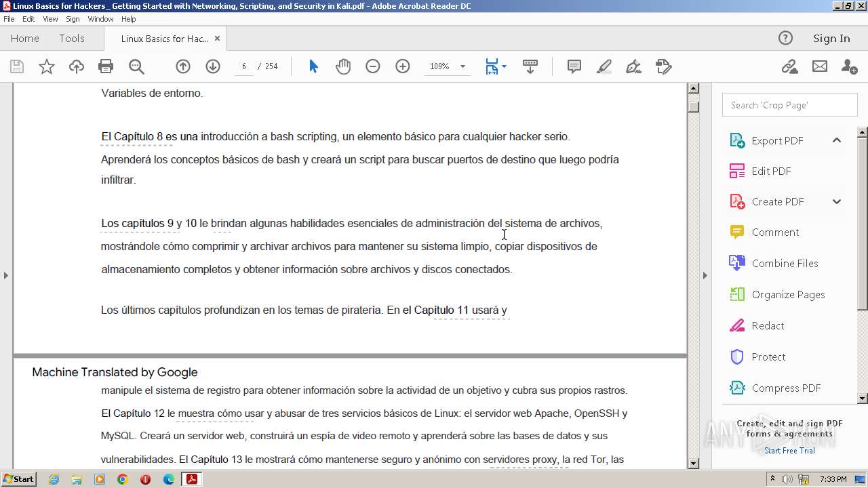
Task: Click the tools pane scrollbar down arrow
Action: (863, 399)
